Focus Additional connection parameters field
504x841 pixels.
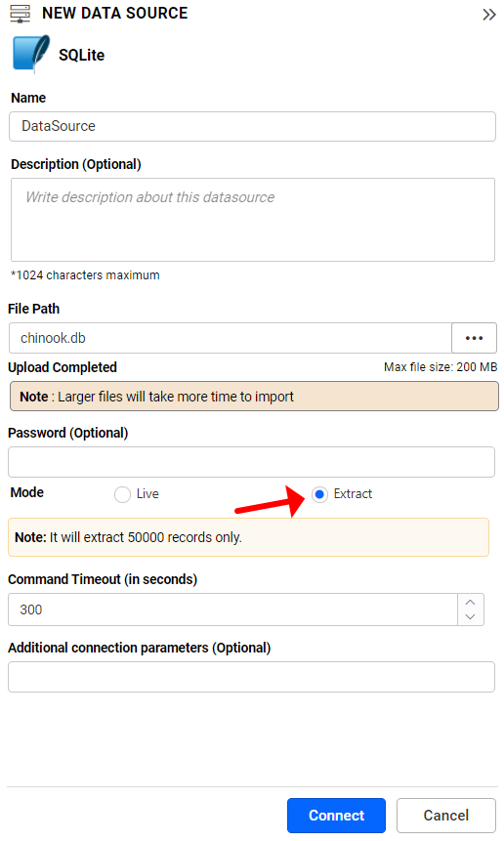[251, 677]
